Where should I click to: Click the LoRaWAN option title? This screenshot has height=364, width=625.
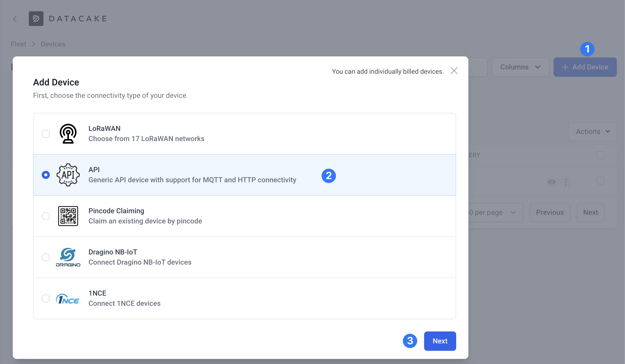pyautogui.click(x=105, y=129)
